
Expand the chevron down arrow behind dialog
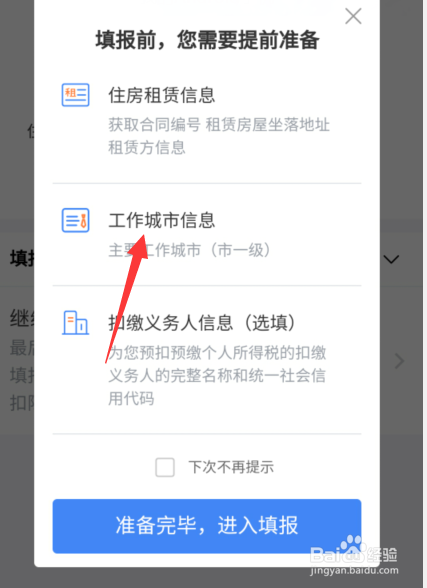pos(391,259)
